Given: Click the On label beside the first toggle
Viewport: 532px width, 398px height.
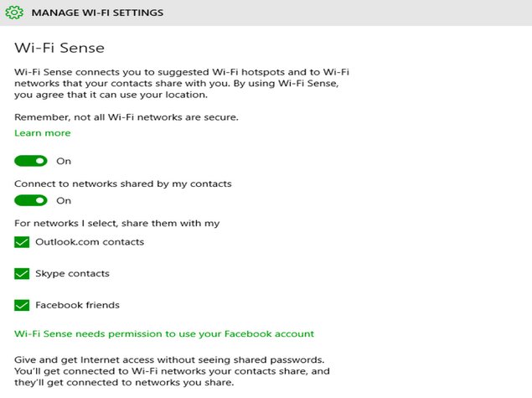Looking at the screenshot, I should click(64, 161).
